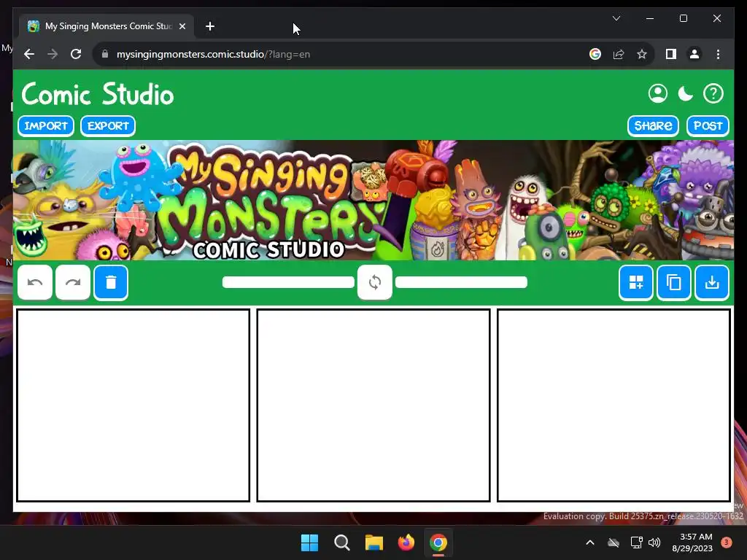Open Chrome side panel icon
Screen dimensions: 747x560
(x=671, y=54)
